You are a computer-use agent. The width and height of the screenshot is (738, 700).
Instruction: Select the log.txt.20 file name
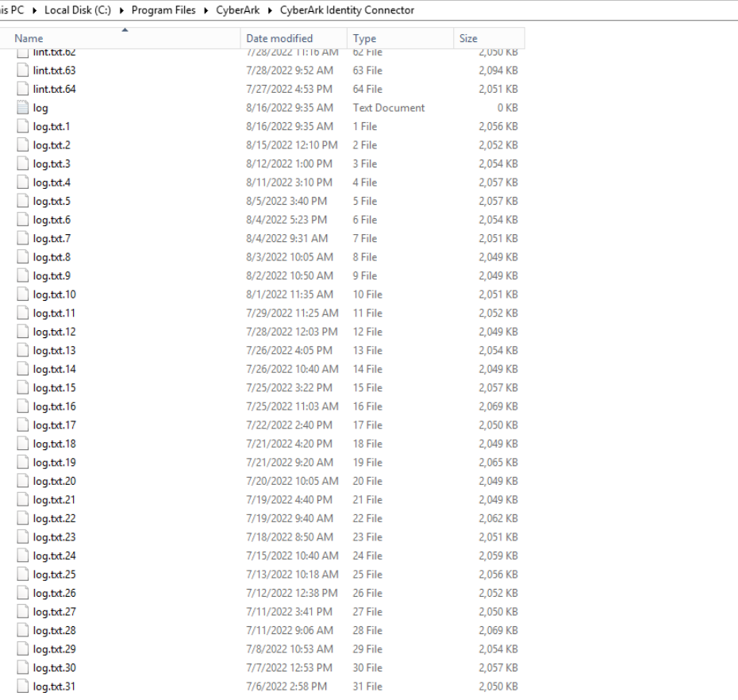tap(55, 481)
